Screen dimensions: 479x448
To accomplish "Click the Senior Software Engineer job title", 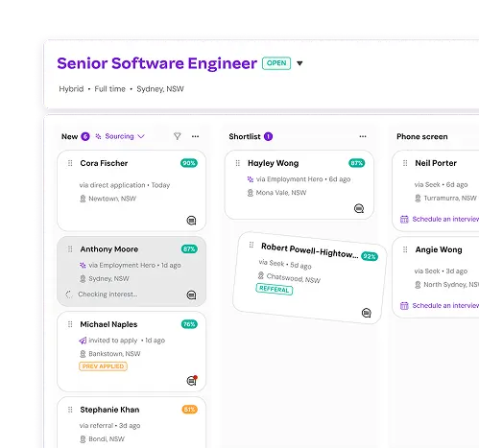I will [156, 63].
